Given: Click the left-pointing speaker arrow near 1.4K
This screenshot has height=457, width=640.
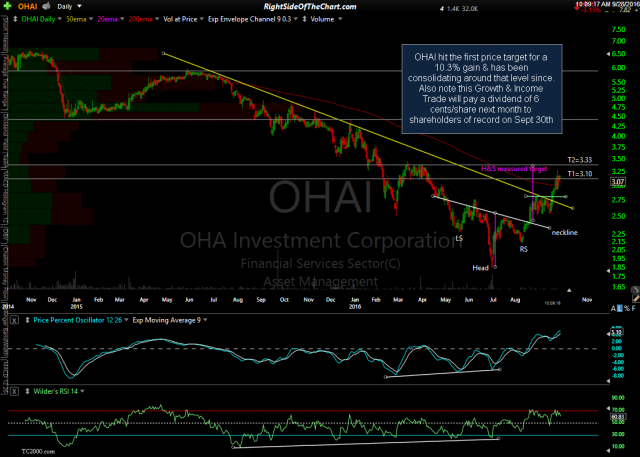Looking at the screenshot, I should (x=442, y=9).
